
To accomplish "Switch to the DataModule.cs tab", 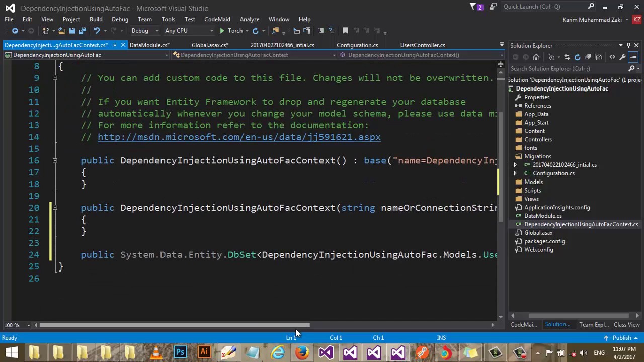I will point(149,45).
